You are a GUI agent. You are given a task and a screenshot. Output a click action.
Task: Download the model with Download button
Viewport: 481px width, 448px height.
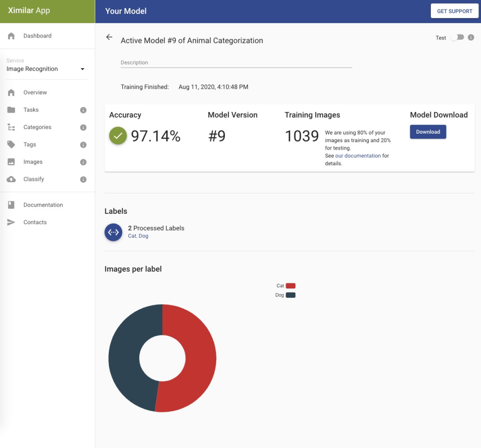point(428,132)
